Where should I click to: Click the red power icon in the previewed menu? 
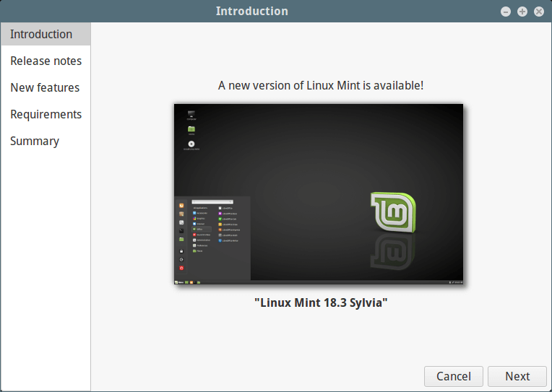181,268
